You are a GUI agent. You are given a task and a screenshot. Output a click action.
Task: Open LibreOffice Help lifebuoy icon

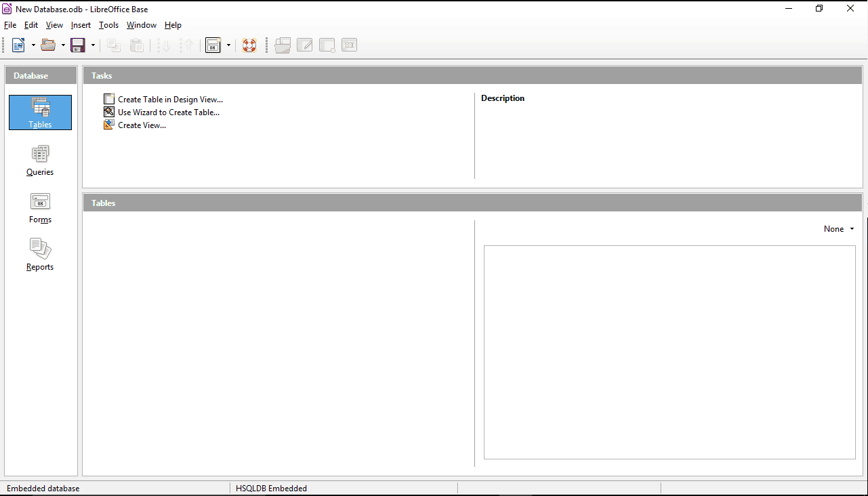(249, 45)
